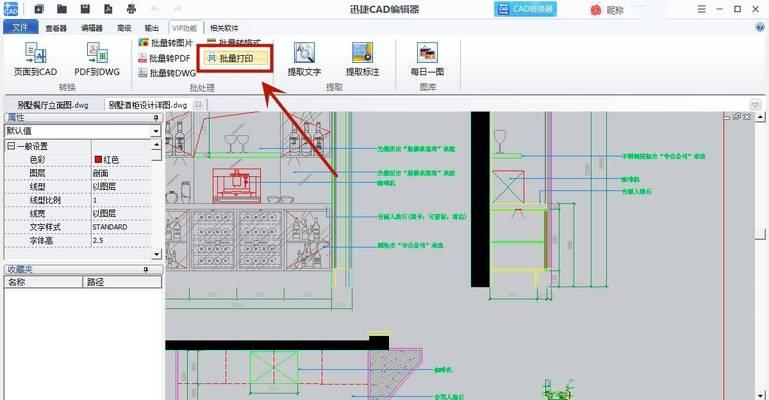Select the 线型 property value 以图层
Screen dimensions: 769x400
(x=104, y=186)
